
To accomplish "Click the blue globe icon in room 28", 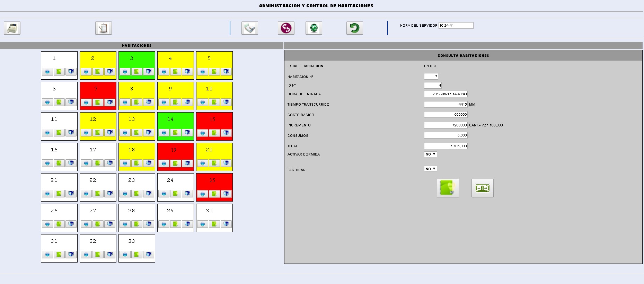I will (125, 224).
